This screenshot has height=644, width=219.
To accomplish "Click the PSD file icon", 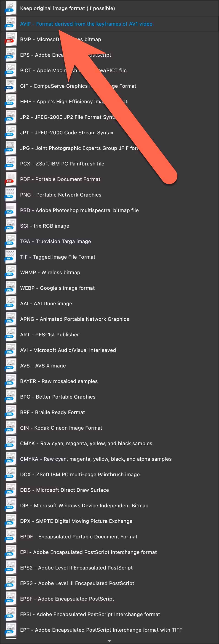I will (11, 210).
